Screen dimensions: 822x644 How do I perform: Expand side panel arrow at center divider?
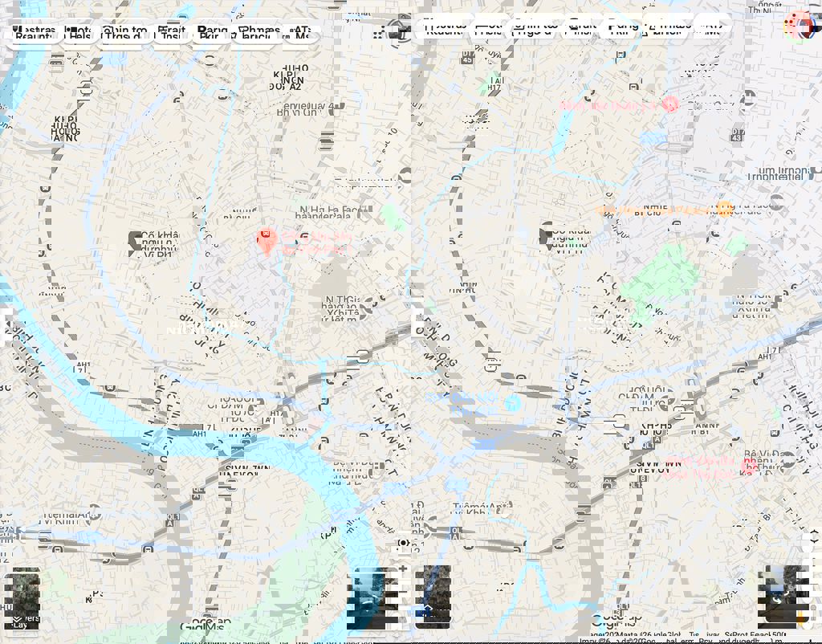pos(417,323)
